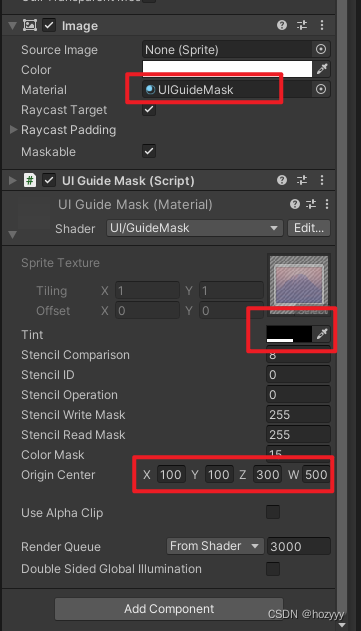
Task: Open the Shader dropdown UI/GuideMask
Action: click(195, 228)
